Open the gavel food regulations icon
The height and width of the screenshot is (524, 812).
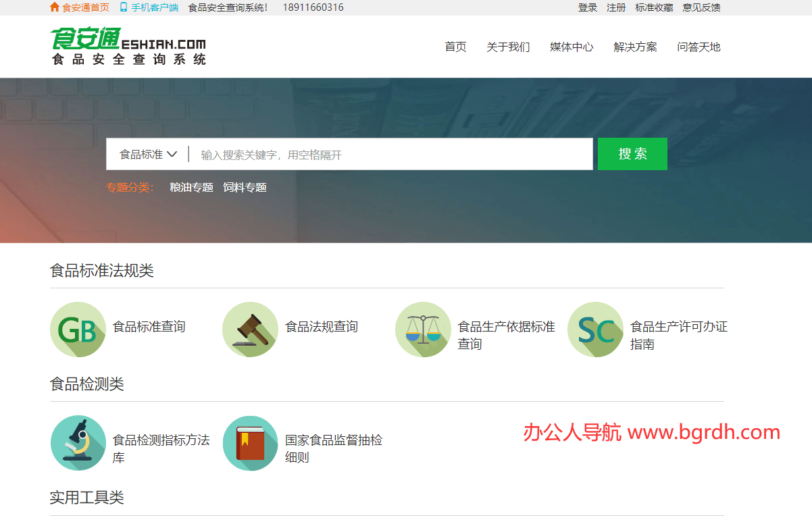tap(250, 330)
